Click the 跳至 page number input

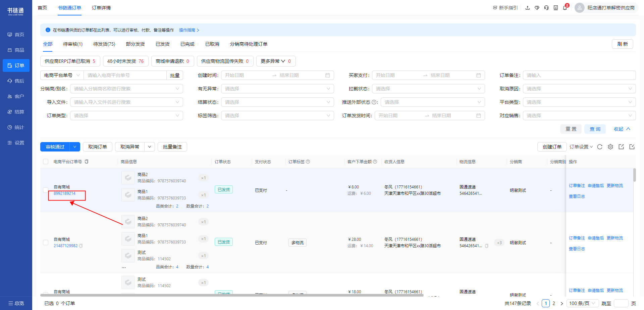tap(621, 303)
